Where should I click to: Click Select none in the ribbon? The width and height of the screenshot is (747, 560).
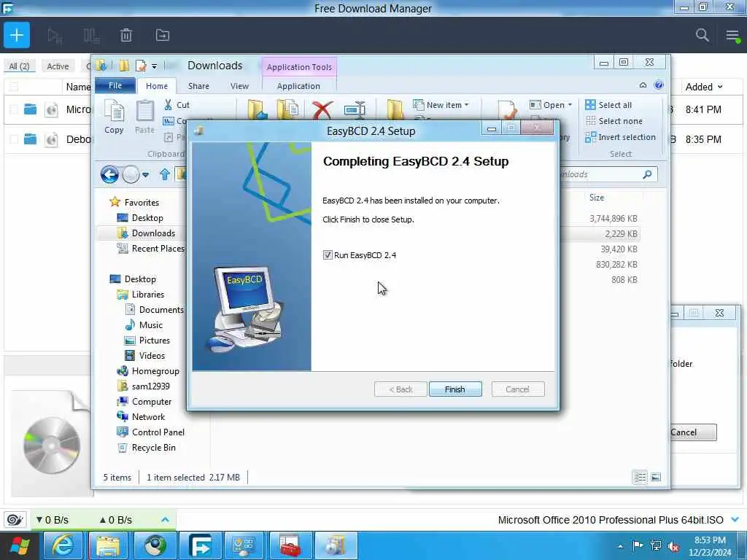point(614,121)
